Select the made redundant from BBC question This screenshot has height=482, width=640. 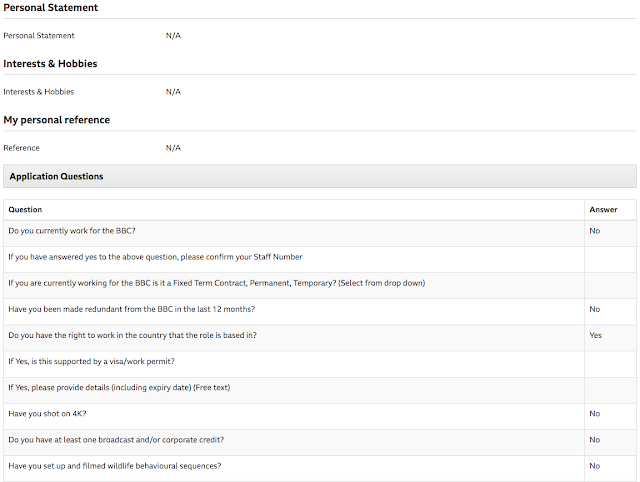pos(131,309)
